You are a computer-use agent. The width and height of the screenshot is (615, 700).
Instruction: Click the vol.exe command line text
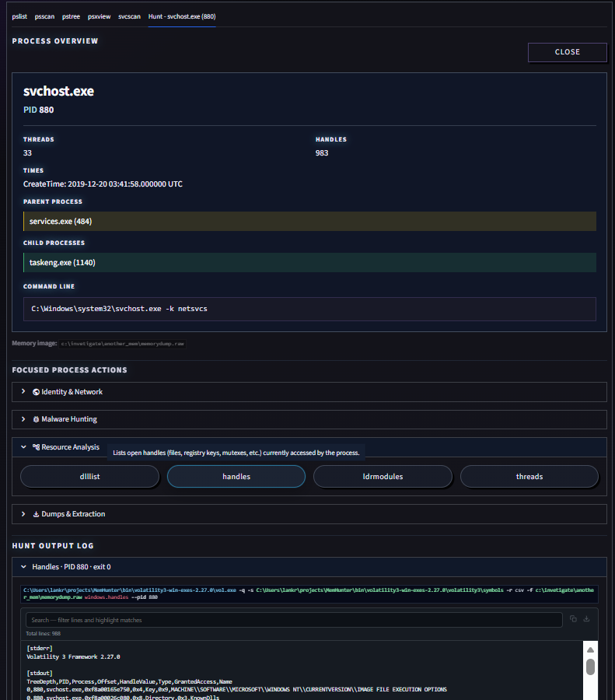click(x=309, y=593)
